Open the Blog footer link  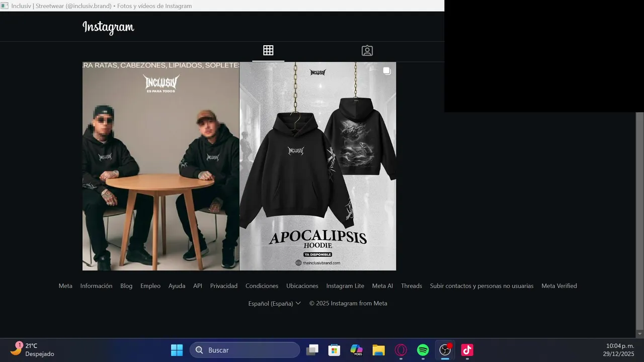[x=126, y=286]
